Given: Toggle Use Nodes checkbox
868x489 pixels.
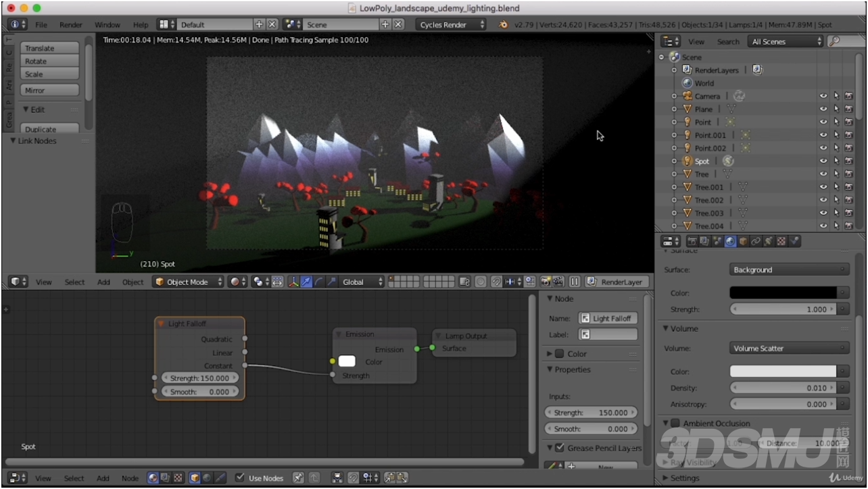Looking at the screenshot, I should [239, 478].
